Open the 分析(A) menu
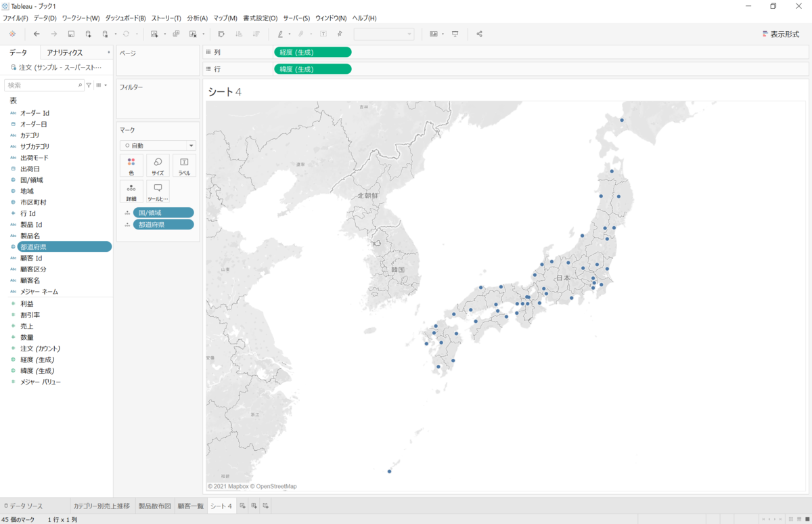Screen dimensions: 812x524 point(197,18)
